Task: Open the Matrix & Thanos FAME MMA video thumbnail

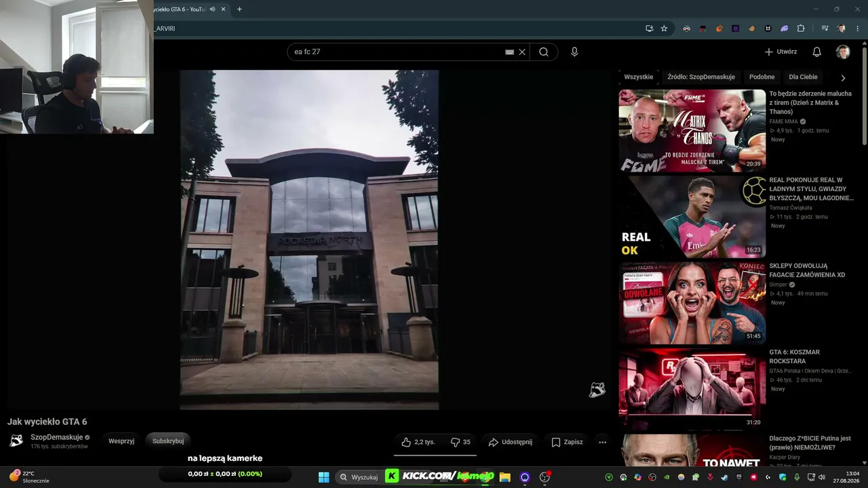Action: [x=692, y=131]
